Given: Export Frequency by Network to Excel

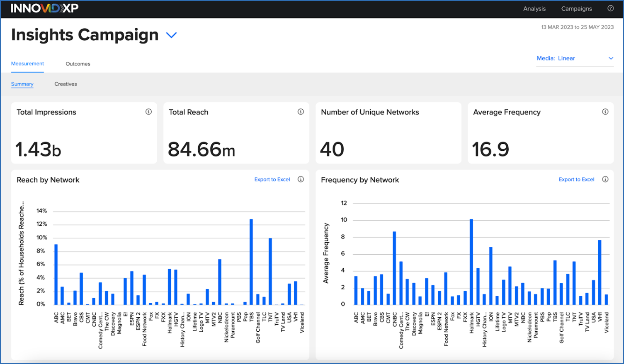Looking at the screenshot, I should pyautogui.click(x=576, y=179).
